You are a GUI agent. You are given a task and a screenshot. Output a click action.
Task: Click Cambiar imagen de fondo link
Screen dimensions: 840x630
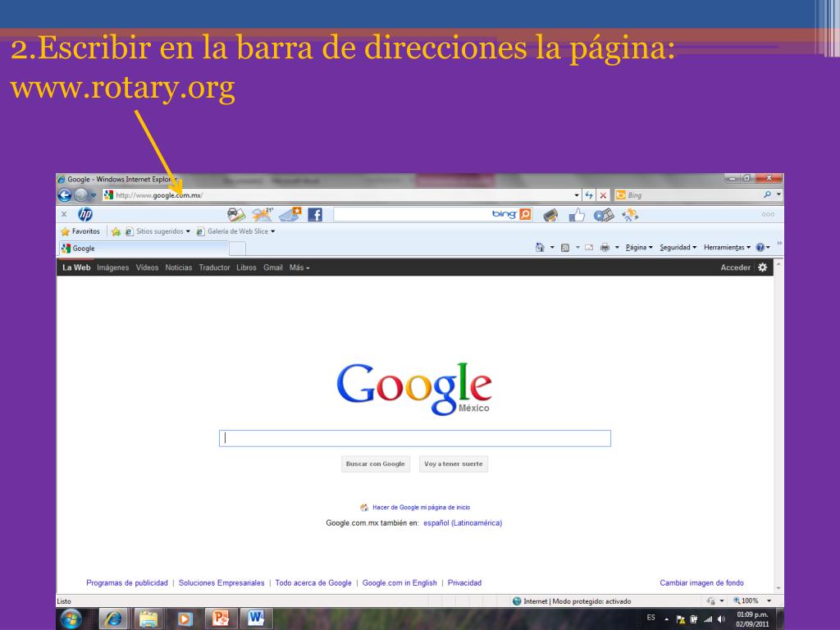click(x=701, y=583)
